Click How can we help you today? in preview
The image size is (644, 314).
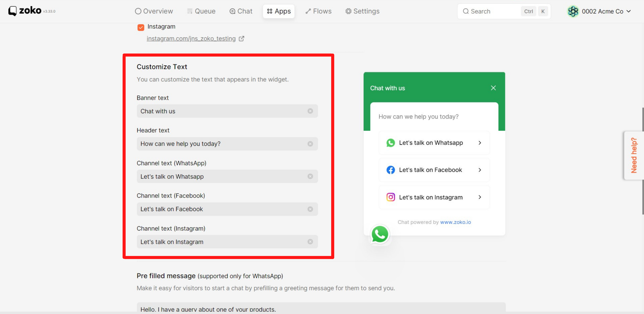tap(419, 117)
